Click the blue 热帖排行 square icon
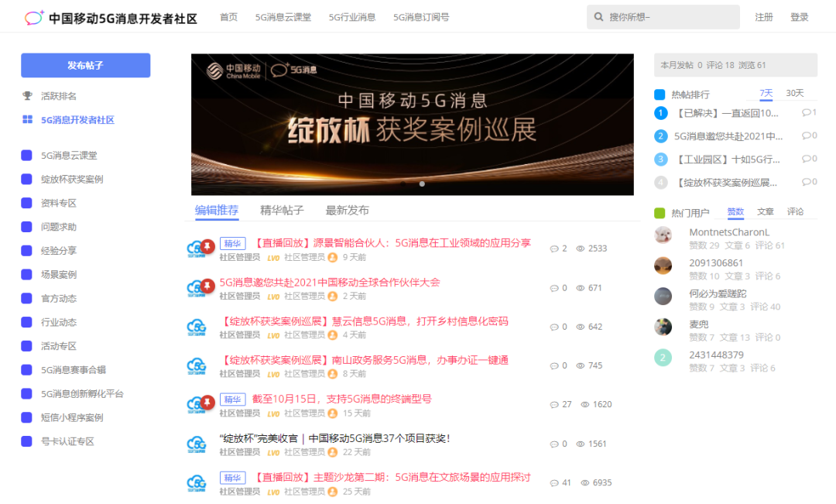This screenshot has height=504, width=836. (x=660, y=94)
